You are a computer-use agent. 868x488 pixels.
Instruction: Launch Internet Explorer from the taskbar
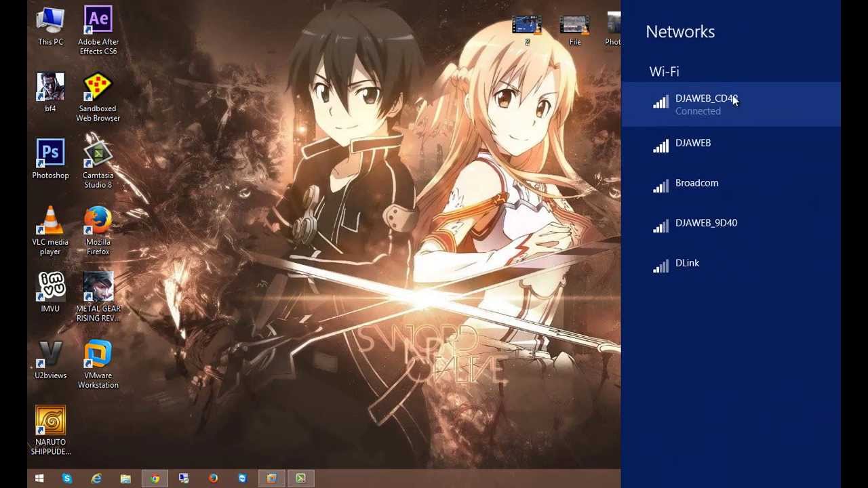tap(96, 479)
